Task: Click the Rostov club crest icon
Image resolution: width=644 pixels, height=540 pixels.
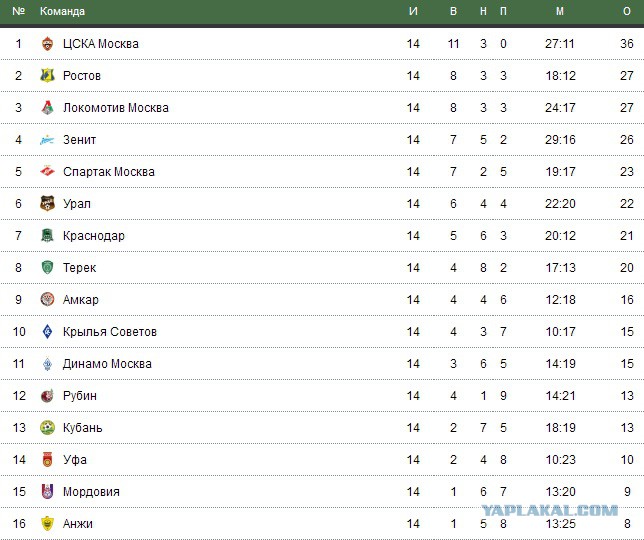Action: (47, 76)
